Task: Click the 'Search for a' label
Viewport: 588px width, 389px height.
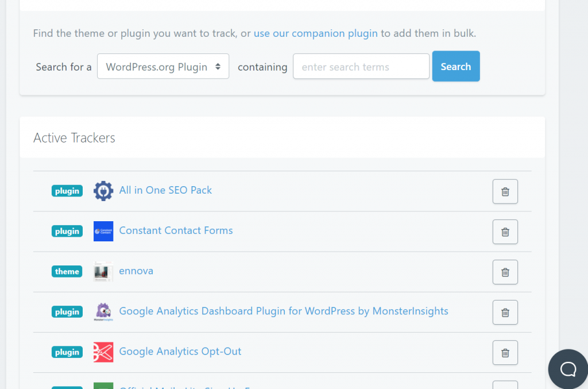Action: [64, 67]
